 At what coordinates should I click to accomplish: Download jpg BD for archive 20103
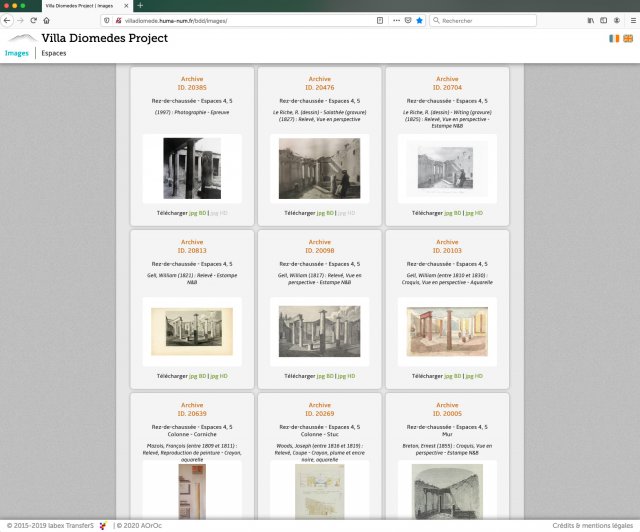[x=453, y=376]
